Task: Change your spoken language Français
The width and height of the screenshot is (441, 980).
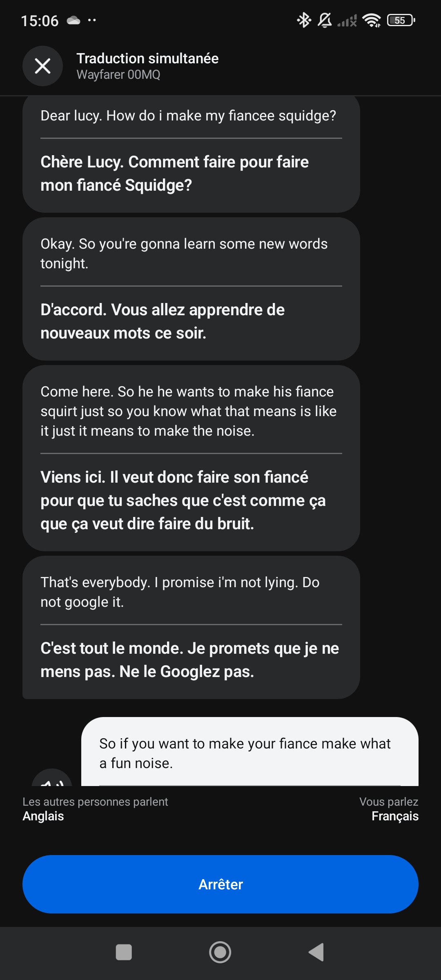Action: pos(395,816)
